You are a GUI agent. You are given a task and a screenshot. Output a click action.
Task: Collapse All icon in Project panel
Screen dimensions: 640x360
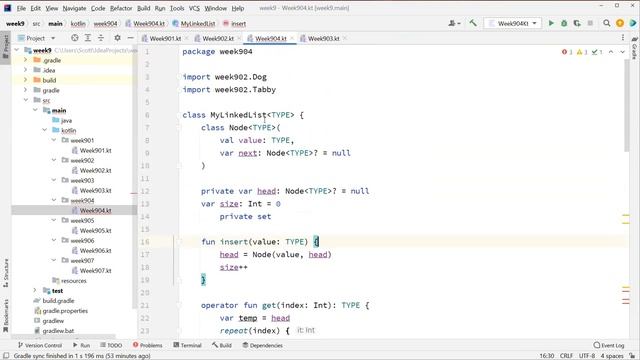pyautogui.click(x=101, y=38)
